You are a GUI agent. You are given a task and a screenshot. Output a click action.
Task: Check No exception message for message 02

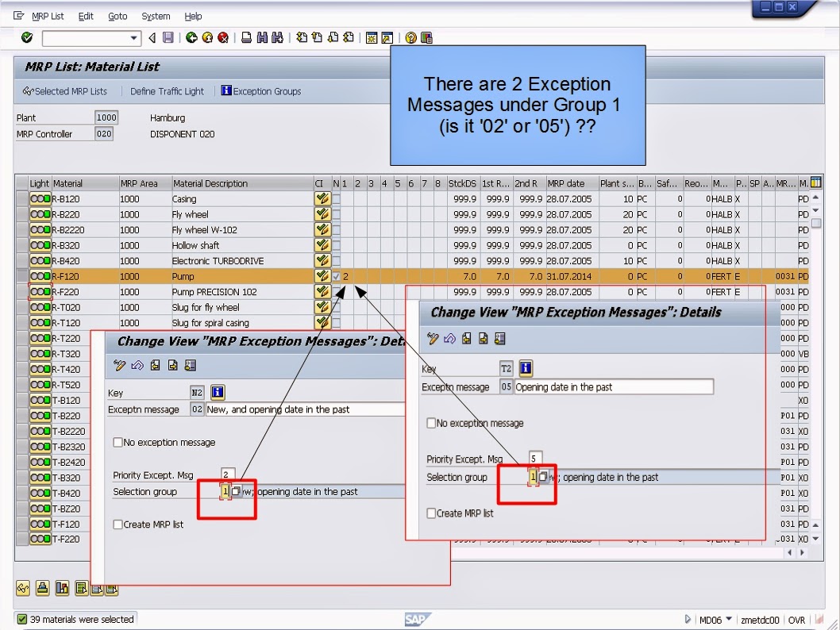coord(118,442)
